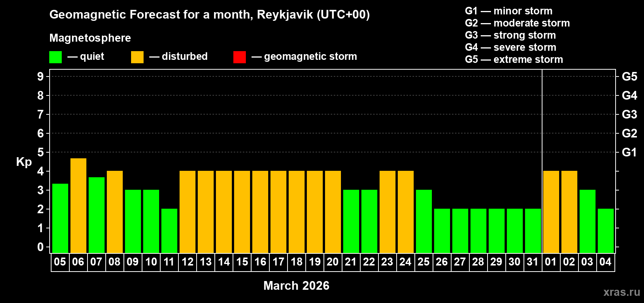Click the Kp value 9 on left axis
This screenshot has height=303, width=644.
(41, 77)
